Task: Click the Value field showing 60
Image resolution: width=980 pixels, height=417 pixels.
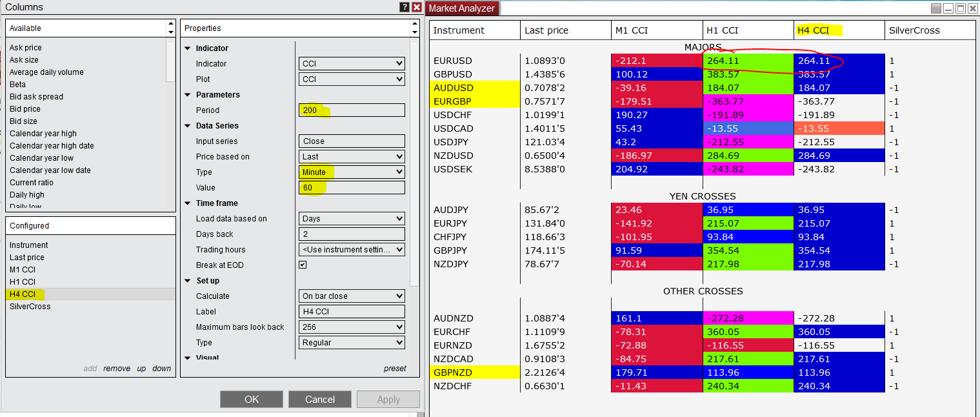Action: point(352,188)
